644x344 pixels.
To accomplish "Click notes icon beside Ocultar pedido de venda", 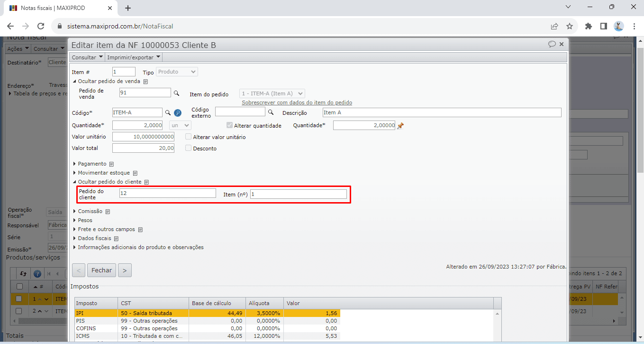I will pos(145,82).
